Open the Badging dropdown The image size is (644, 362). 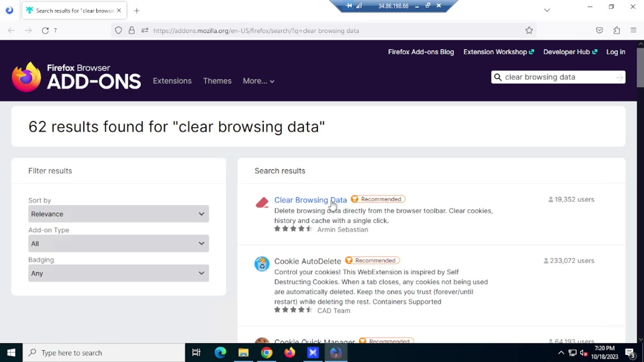click(118, 273)
